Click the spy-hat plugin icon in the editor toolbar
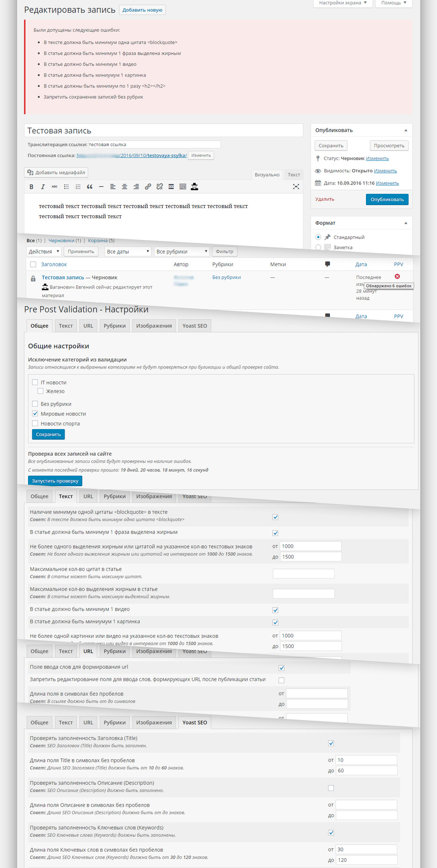Image resolution: width=437 pixels, height=868 pixels. (x=194, y=187)
